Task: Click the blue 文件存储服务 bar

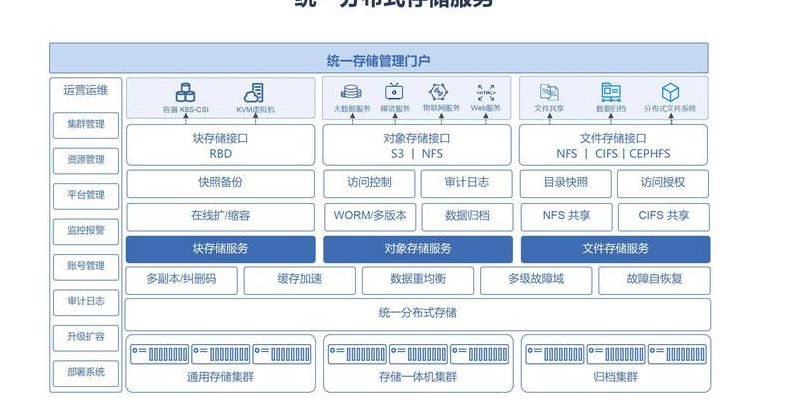Action: click(x=615, y=249)
